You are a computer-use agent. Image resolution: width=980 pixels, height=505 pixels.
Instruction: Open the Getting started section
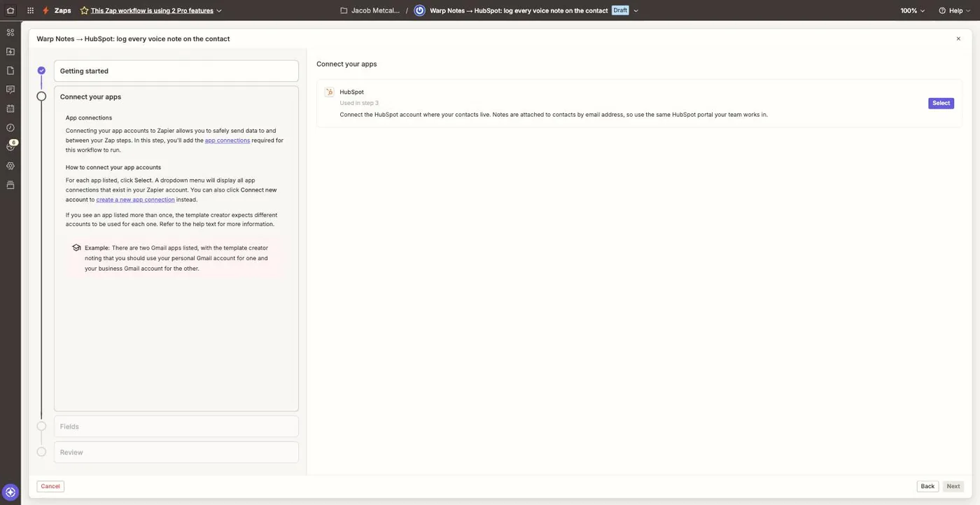point(176,71)
